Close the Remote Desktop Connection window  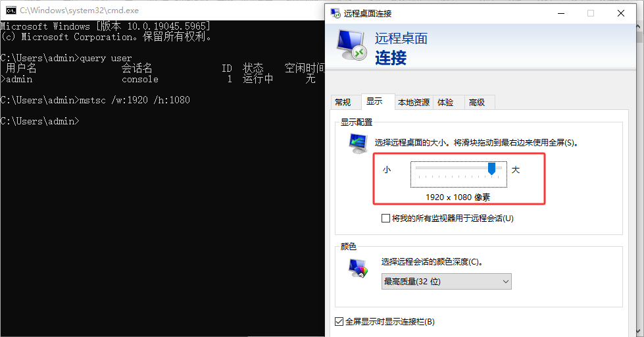tap(621, 13)
